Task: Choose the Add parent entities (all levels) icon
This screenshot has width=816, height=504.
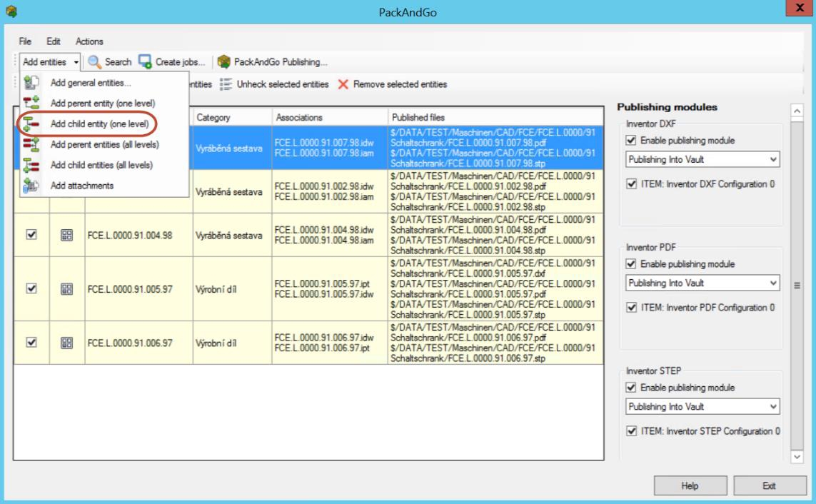Action: point(31,144)
